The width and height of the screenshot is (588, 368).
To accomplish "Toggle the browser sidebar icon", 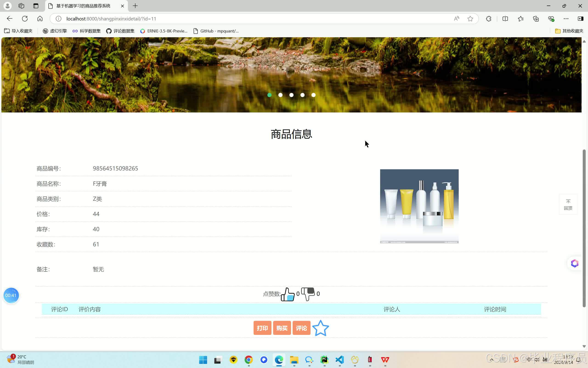I will (x=580, y=19).
